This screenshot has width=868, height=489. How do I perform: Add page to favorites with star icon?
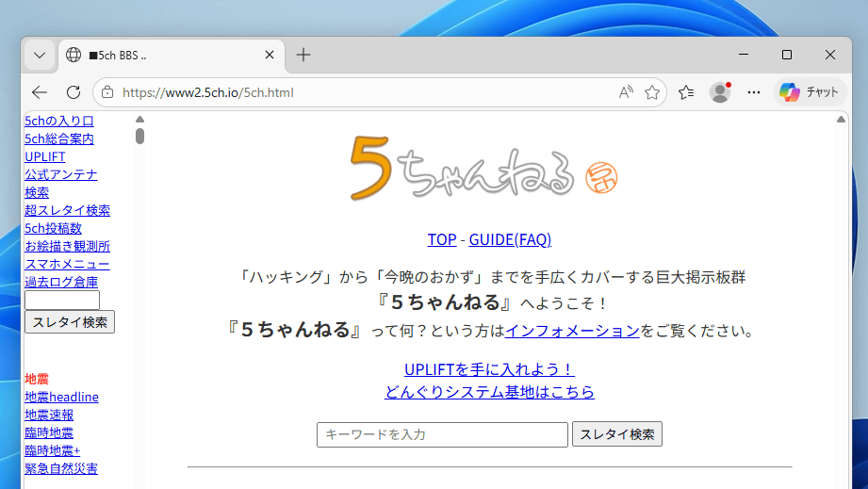click(x=652, y=92)
